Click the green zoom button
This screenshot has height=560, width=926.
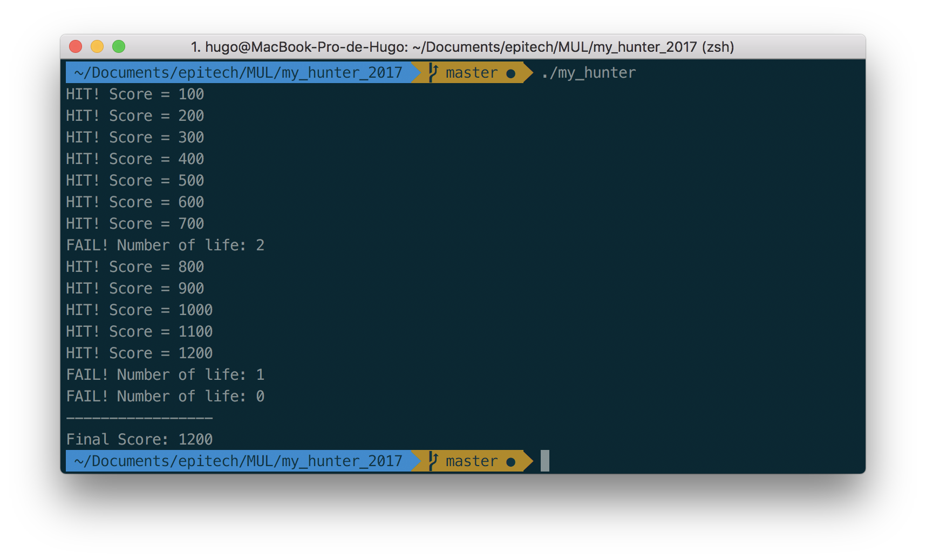click(119, 47)
